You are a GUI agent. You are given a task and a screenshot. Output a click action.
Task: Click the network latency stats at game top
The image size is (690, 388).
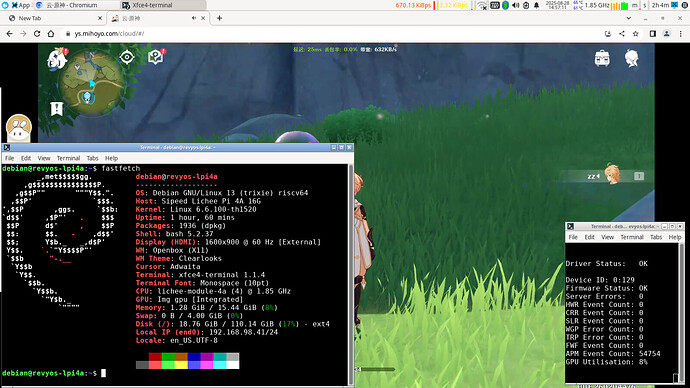pos(345,49)
